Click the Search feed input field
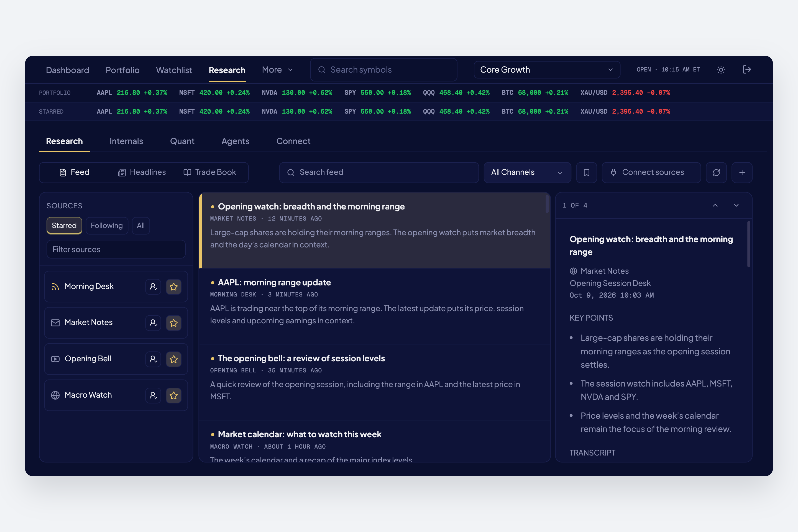 click(379, 172)
